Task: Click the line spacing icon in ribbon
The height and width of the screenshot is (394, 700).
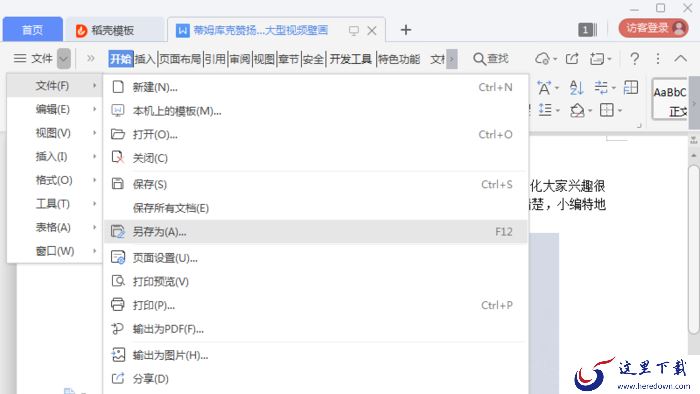Action: point(546,109)
